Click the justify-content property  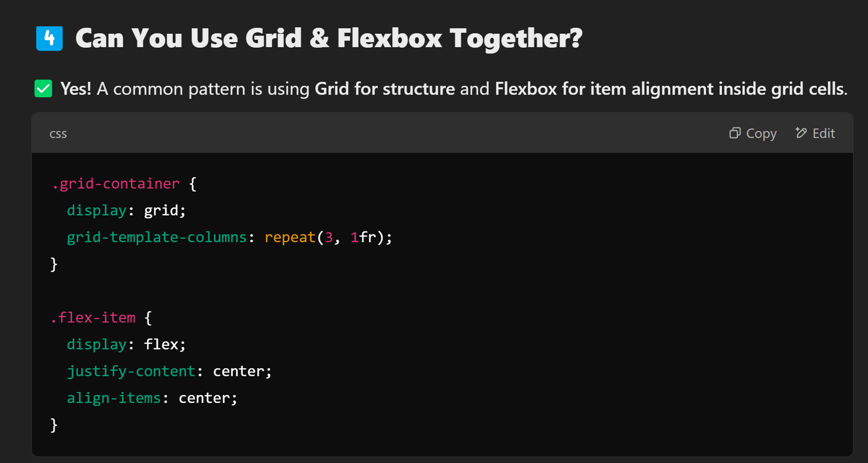pos(131,371)
